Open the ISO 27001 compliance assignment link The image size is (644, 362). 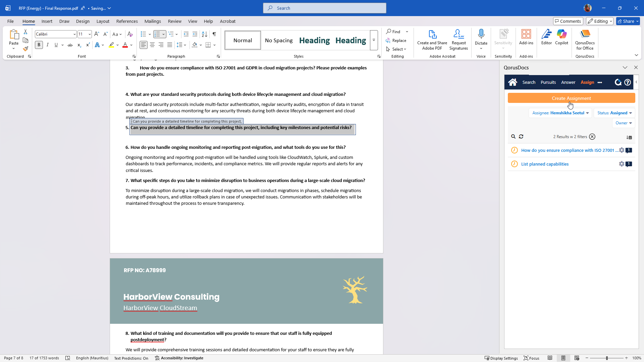point(569,150)
